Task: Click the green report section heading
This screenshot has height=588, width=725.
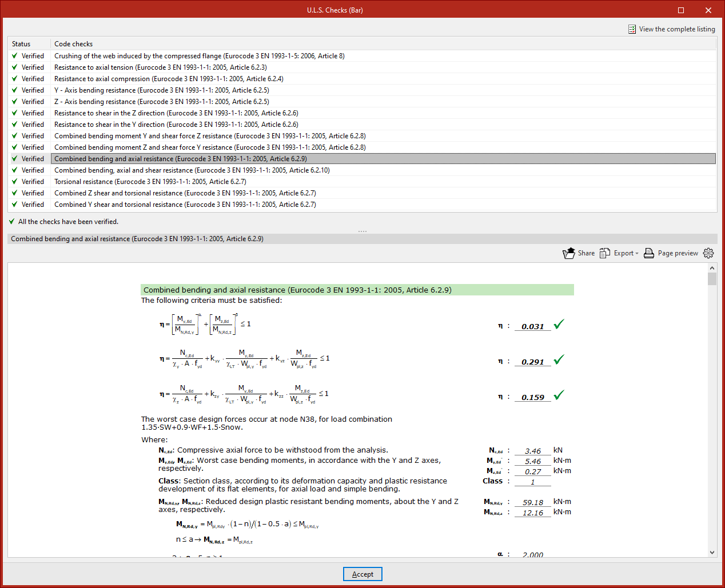Action: pos(357,290)
